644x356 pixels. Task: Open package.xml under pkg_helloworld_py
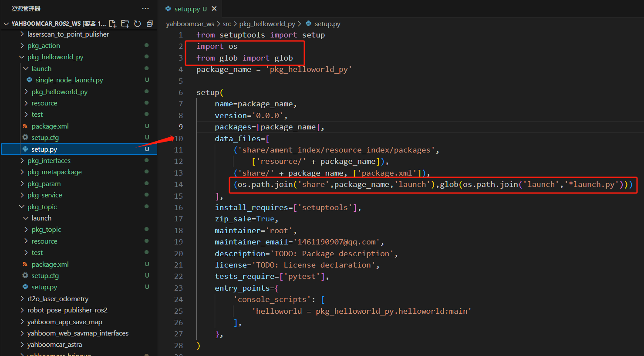pos(50,126)
